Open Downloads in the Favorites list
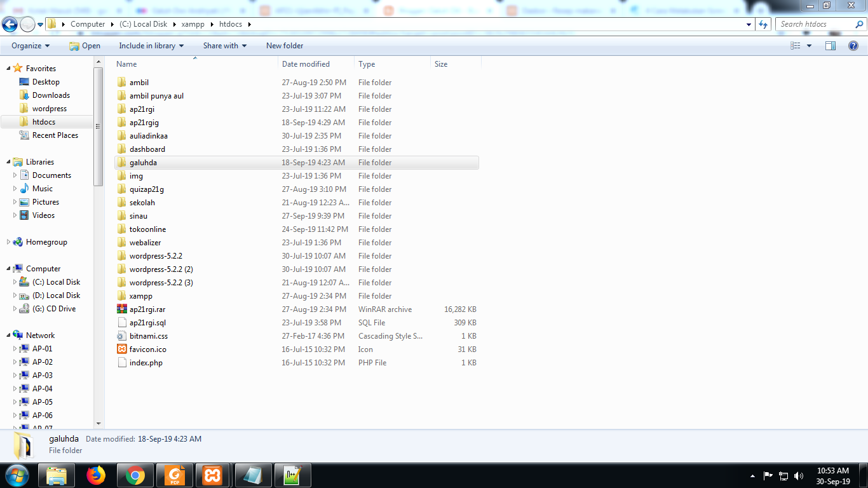The image size is (868, 488). [x=51, y=95]
